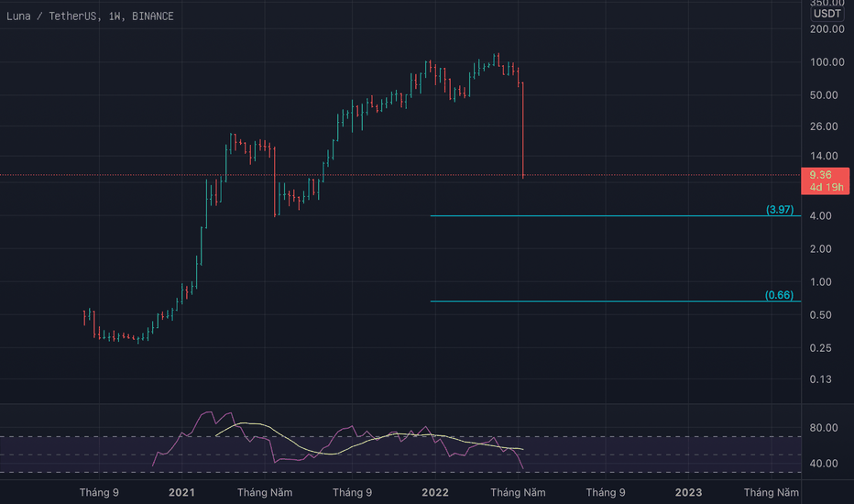Select the cyan horizontal line at 3.97
This screenshot has width=854, height=504.
click(x=596, y=216)
